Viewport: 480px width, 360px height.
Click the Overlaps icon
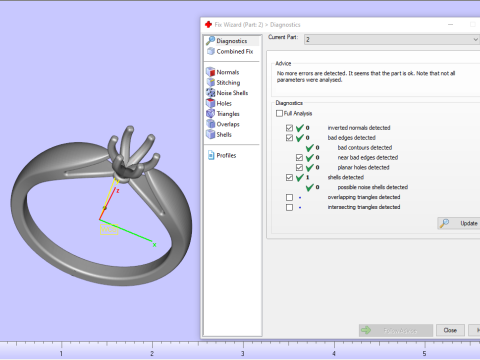tap(211, 124)
